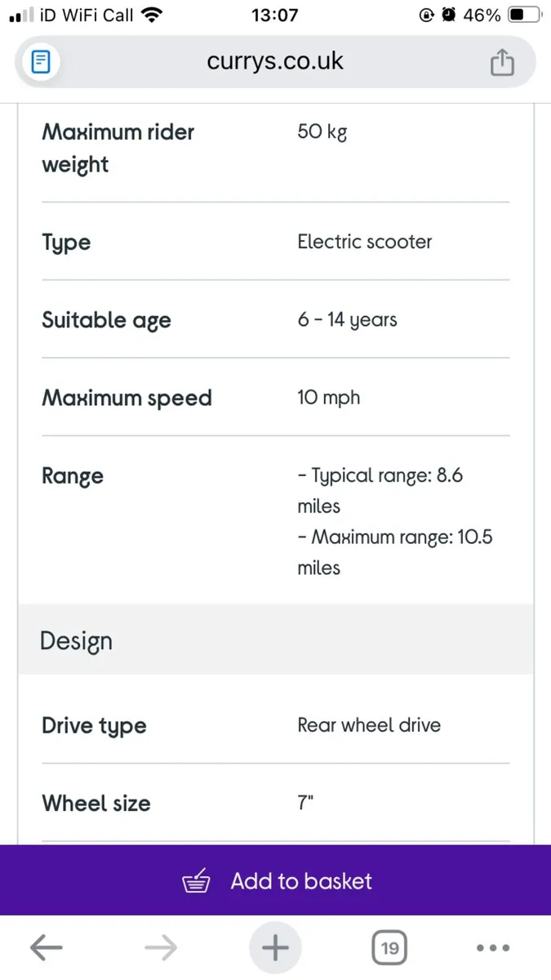Open a new tab with the plus icon

[x=275, y=947]
